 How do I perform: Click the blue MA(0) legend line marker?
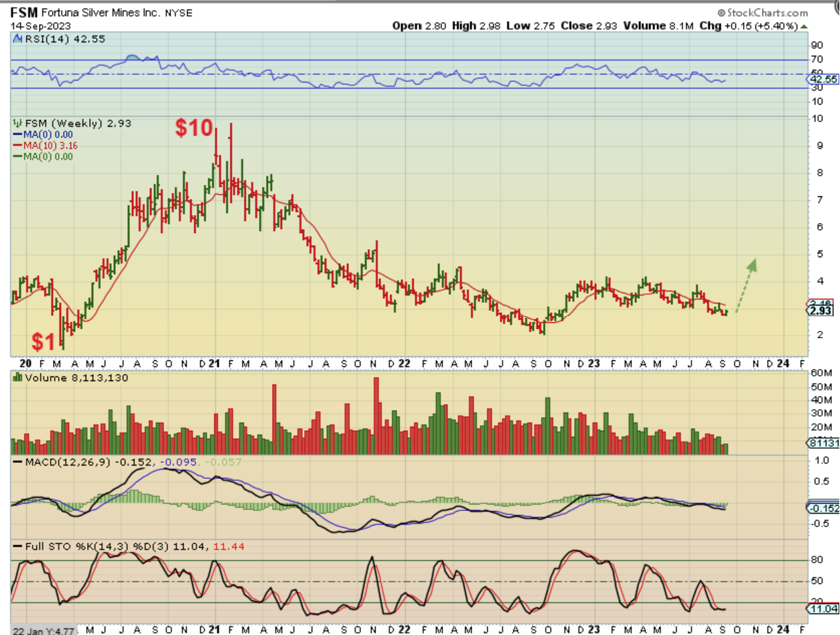point(16,135)
